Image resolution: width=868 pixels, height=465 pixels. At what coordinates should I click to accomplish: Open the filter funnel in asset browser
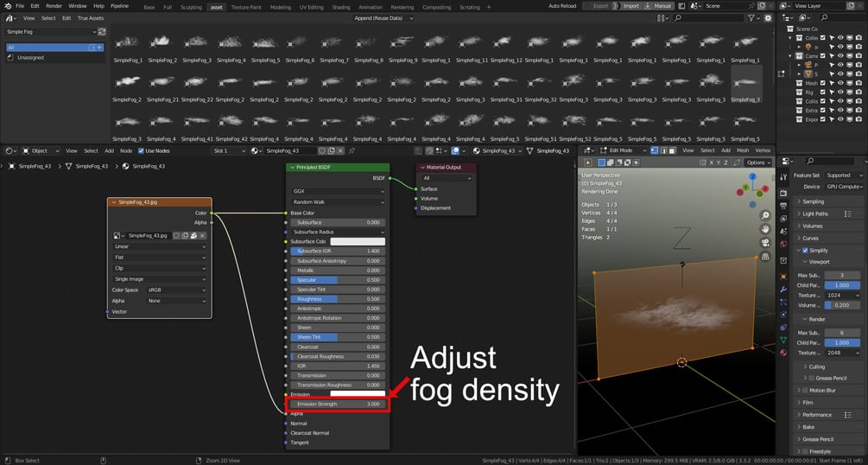click(751, 18)
